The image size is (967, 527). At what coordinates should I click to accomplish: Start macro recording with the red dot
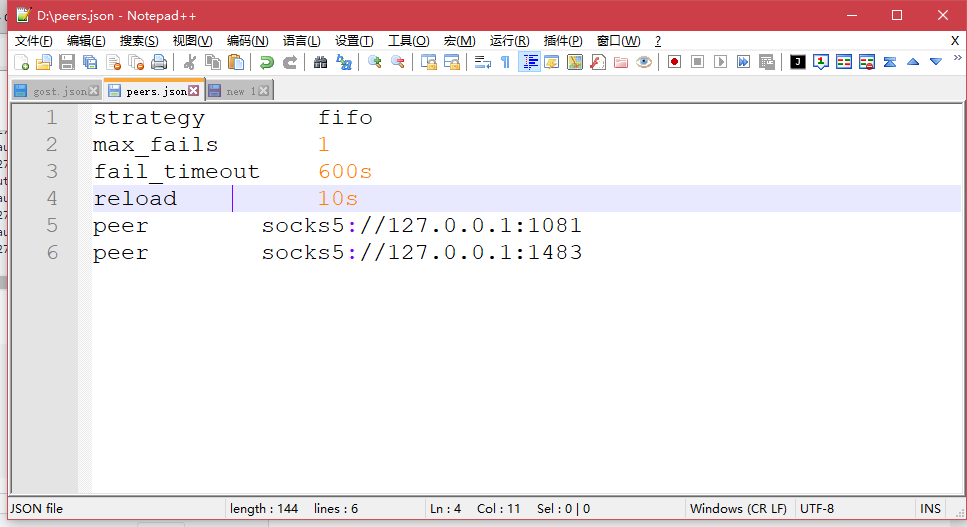click(674, 62)
